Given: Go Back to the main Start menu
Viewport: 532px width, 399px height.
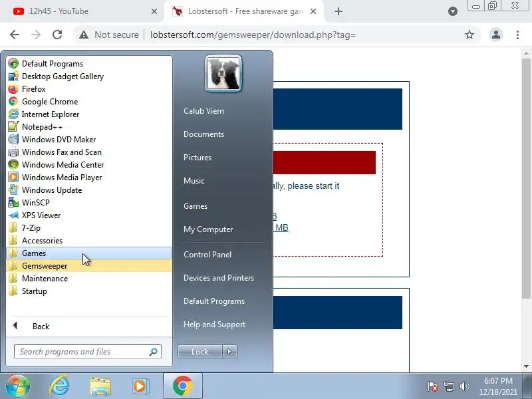Looking at the screenshot, I should click(89, 327).
